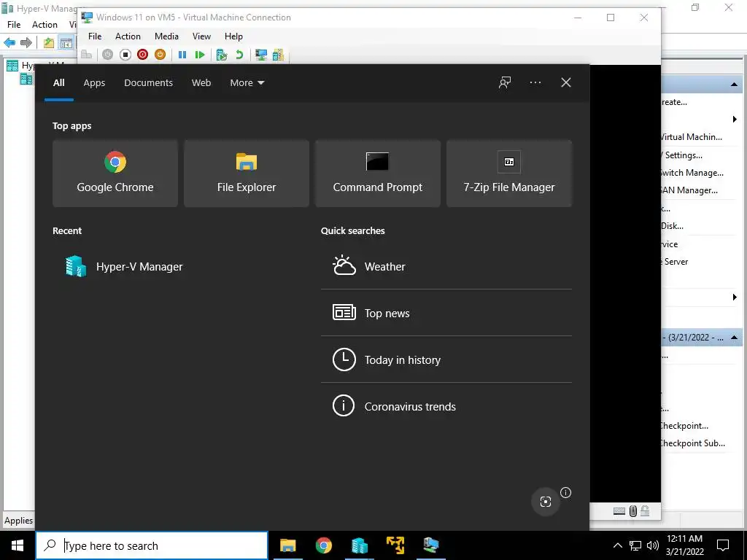This screenshot has height=560, width=747.
Task: Click the Turn Off (stop square) icon
Action: (125, 55)
